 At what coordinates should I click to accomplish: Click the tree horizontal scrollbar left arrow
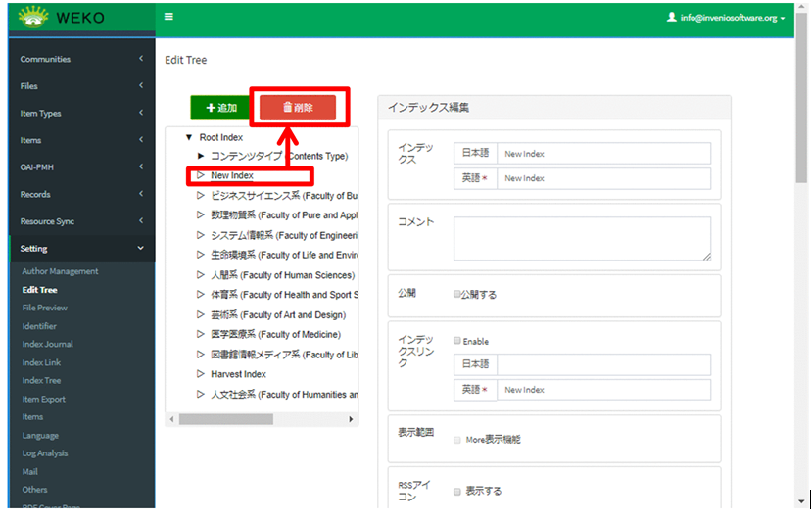(x=172, y=419)
